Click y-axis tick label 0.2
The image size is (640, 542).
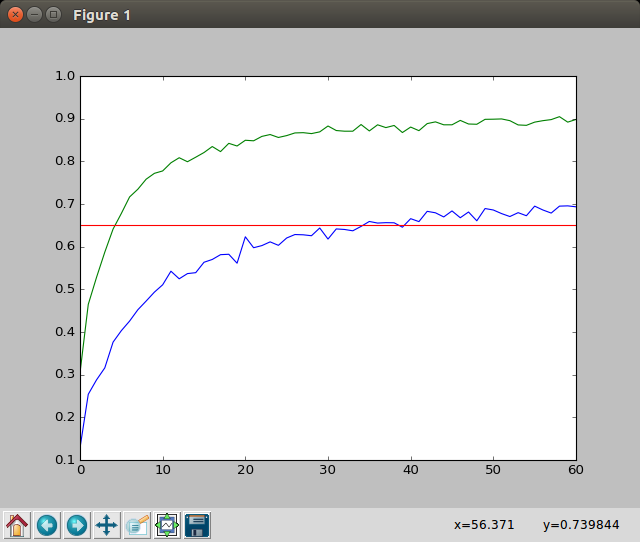(x=65, y=417)
